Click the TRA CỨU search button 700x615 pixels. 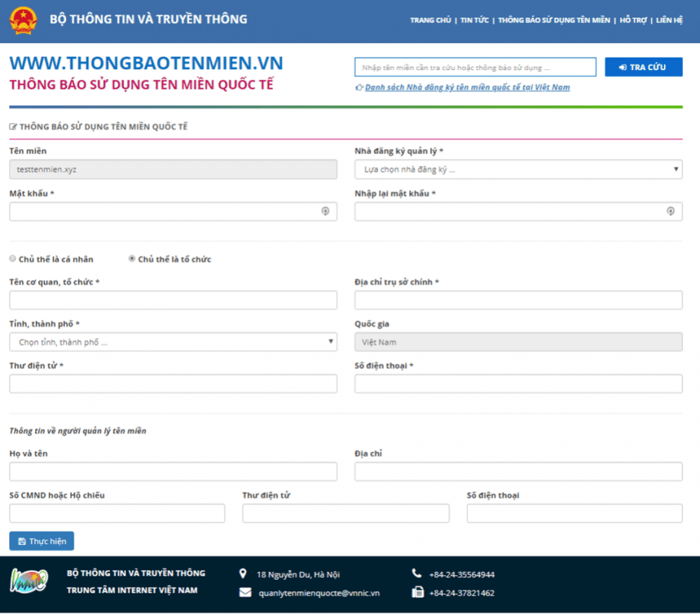[x=643, y=67]
